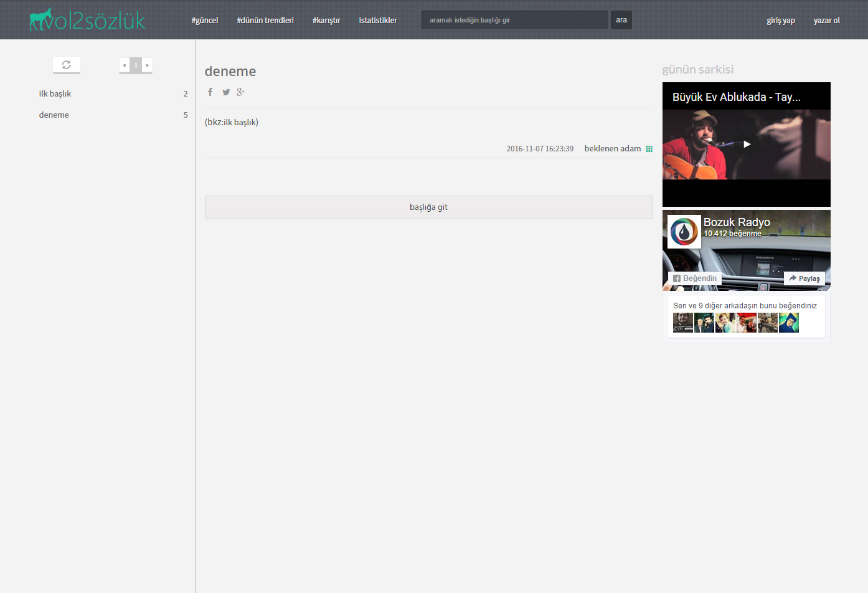Image resolution: width=868 pixels, height=593 pixels.
Task: Open the giriş yap login link
Action: 780,21
